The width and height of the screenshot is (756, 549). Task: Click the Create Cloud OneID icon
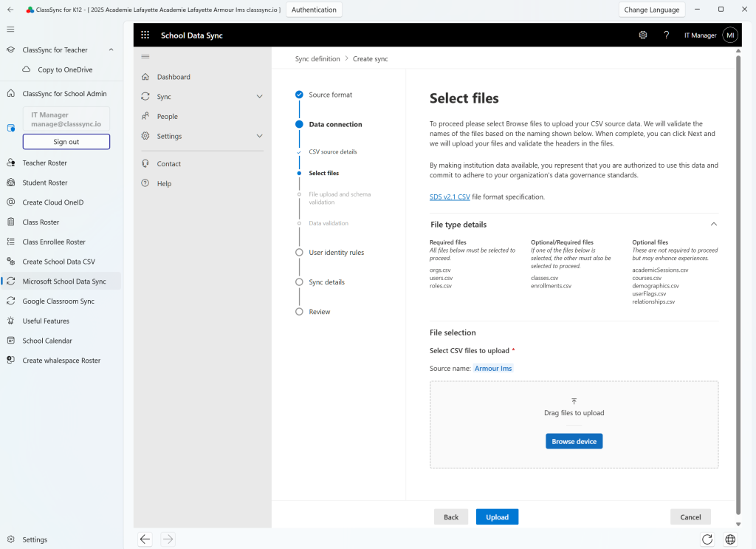10,202
